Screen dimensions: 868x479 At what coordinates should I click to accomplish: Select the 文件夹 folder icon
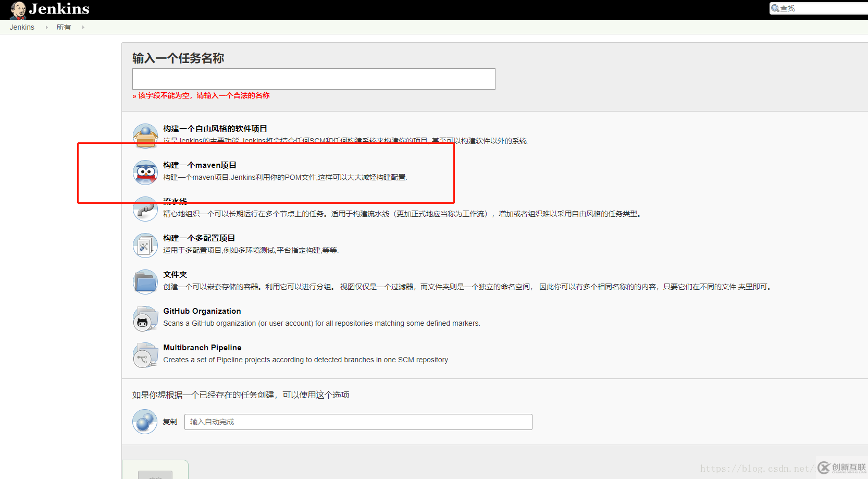click(x=145, y=281)
